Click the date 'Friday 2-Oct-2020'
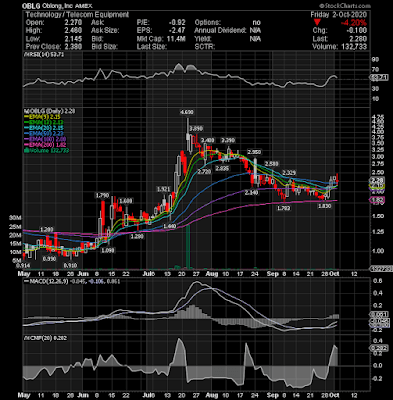The width and height of the screenshot is (393, 400). pos(339,15)
